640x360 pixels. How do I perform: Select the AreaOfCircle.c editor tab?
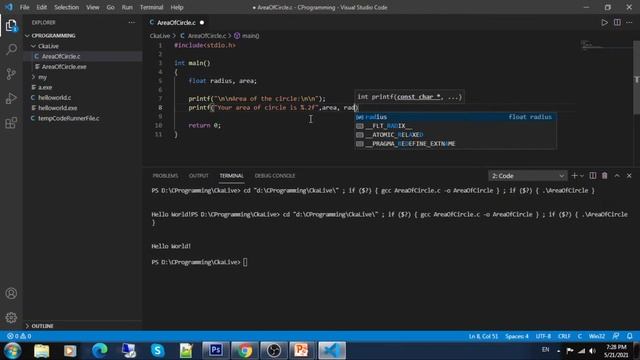tap(176, 22)
